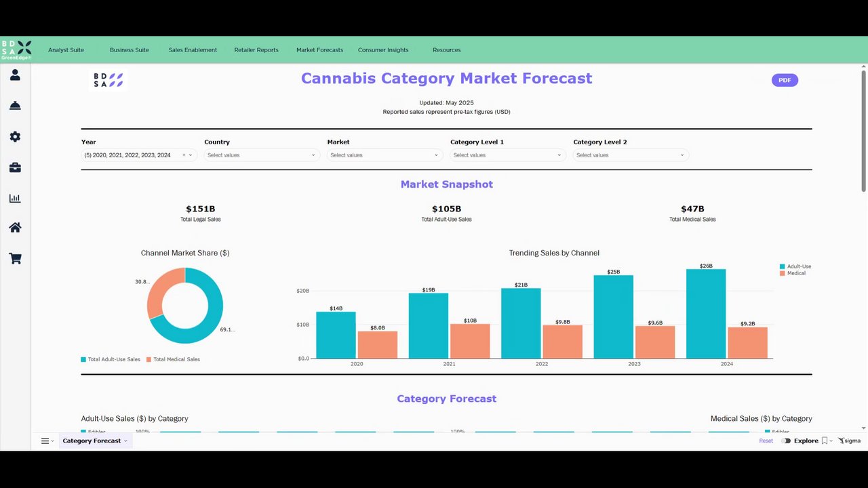This screenshot has height=488, width=868.
Task: Open the Country select values dropdown
Action: (262, 155)
